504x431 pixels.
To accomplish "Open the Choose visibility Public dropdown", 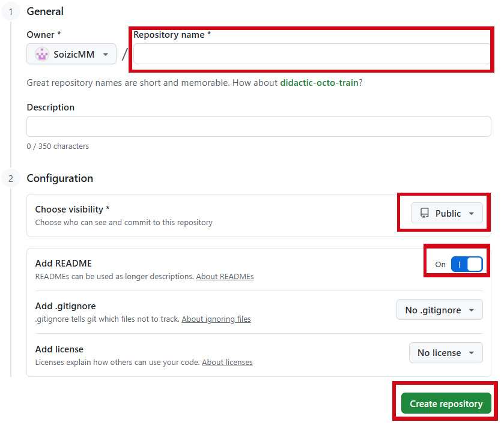I will 446,213.
